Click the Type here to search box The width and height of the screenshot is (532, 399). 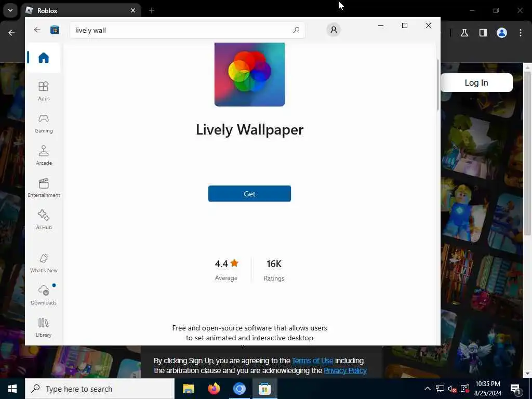coord(100,389)
